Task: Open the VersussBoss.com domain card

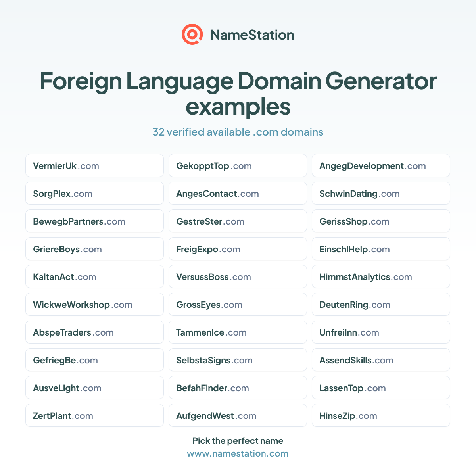Action: [238, 276]
